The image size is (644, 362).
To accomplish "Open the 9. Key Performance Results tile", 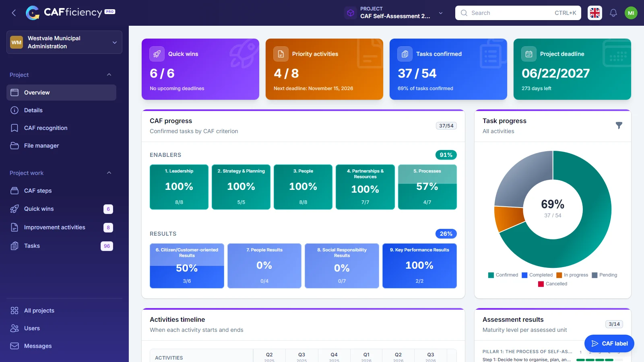I will tap(419, 266).
